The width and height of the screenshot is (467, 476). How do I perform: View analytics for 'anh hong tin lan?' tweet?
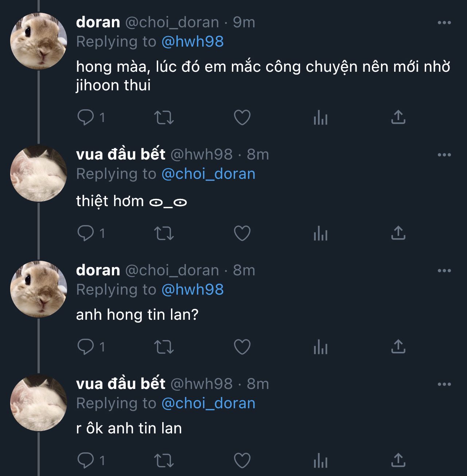(x=320, y=347)
